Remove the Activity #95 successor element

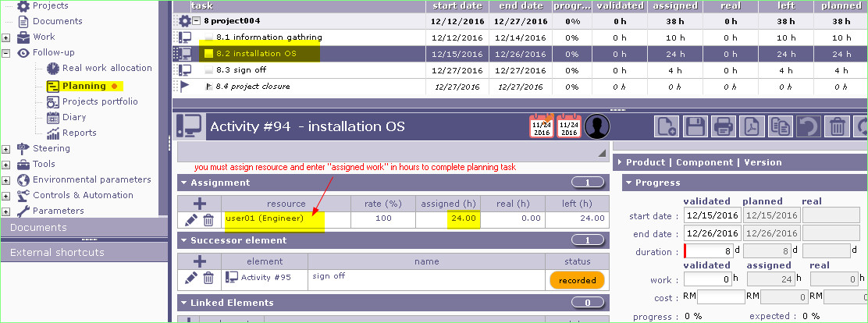click(208, 278)
